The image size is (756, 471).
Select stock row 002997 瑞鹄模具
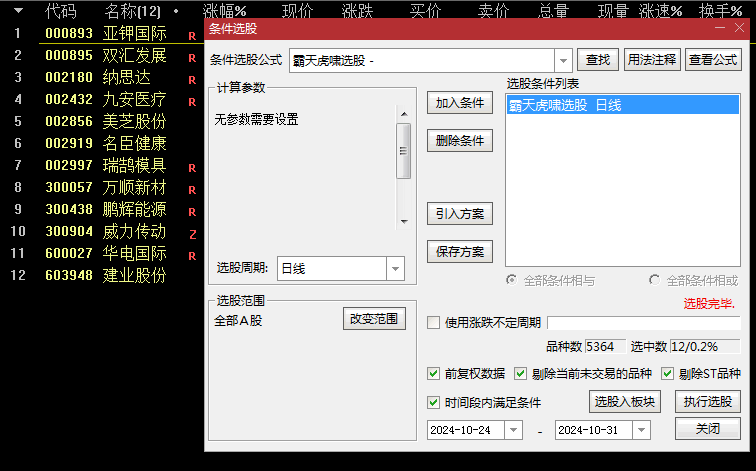(x=106, y=165)
